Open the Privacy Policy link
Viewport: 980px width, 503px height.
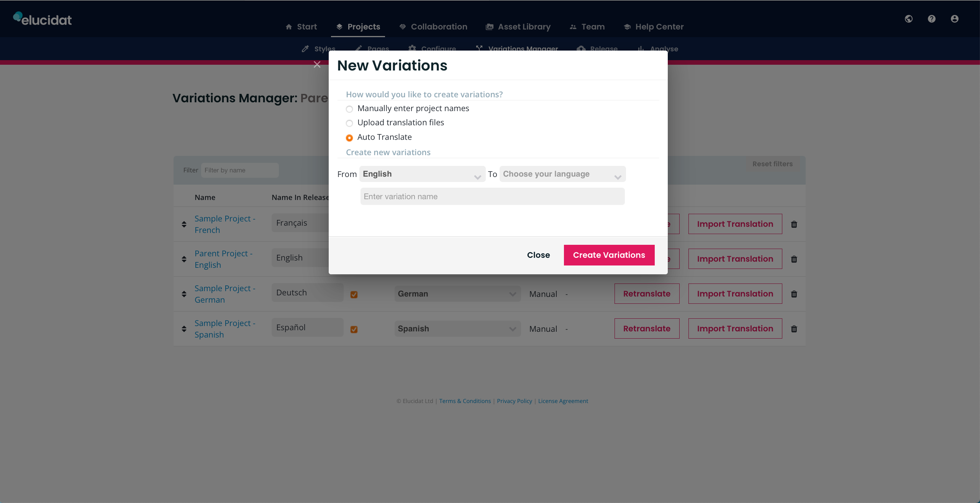tap(515, 401)
